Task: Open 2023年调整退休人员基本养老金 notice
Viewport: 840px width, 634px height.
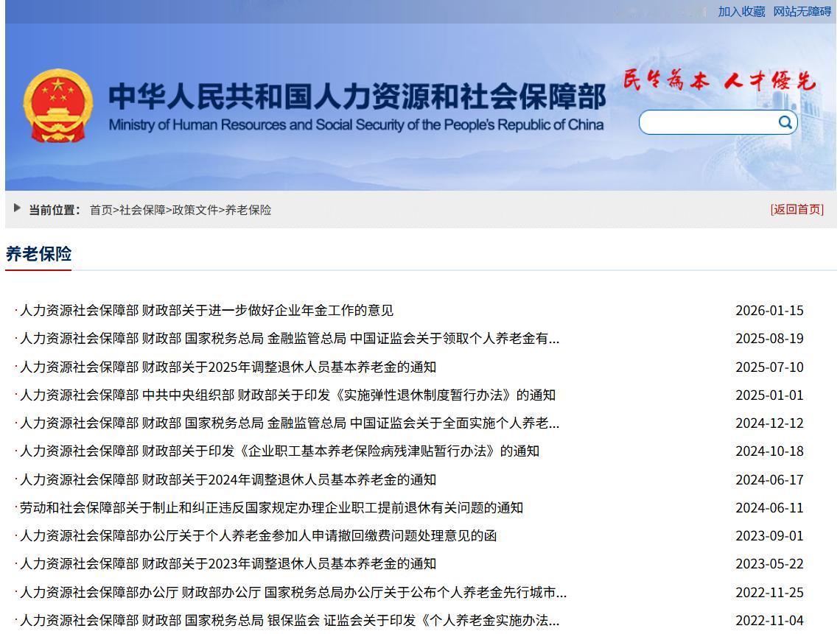Action: [228, 564]
